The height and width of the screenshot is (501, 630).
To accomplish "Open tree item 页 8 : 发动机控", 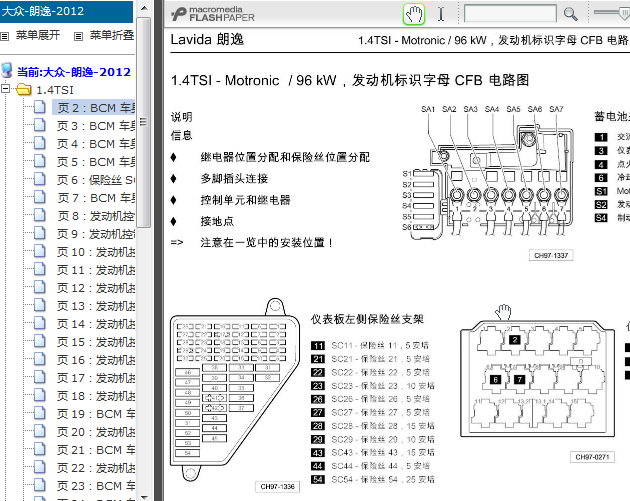I will [96, 216].
